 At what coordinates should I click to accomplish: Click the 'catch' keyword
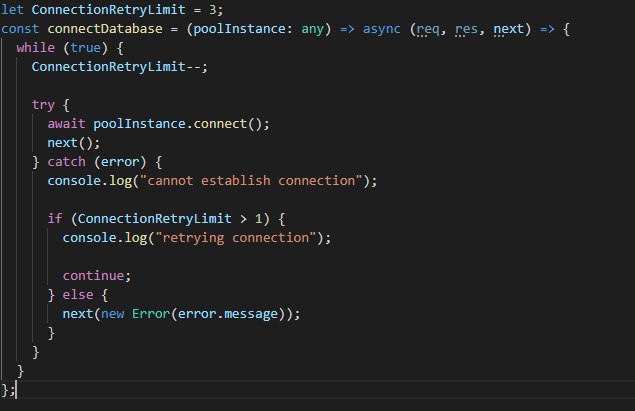click(x=66, y=162)
